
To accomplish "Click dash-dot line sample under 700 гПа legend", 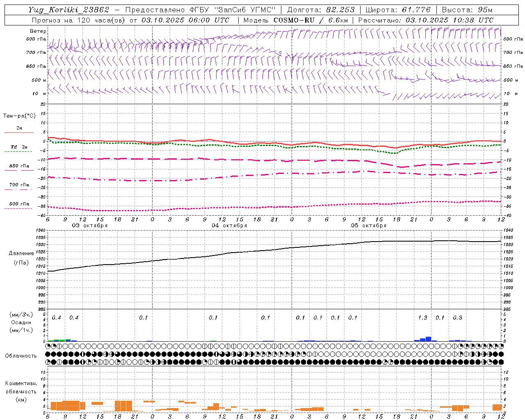I will (x=18, y=189).
